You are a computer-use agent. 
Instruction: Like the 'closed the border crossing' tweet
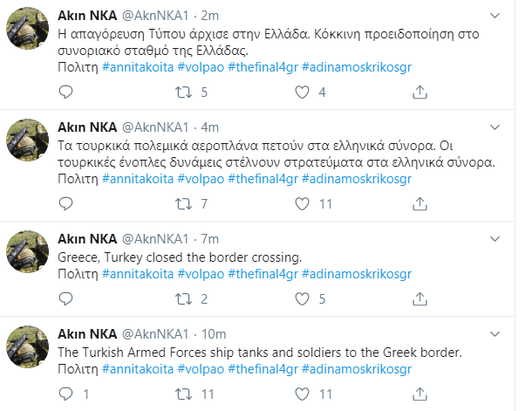click(301, 299)
